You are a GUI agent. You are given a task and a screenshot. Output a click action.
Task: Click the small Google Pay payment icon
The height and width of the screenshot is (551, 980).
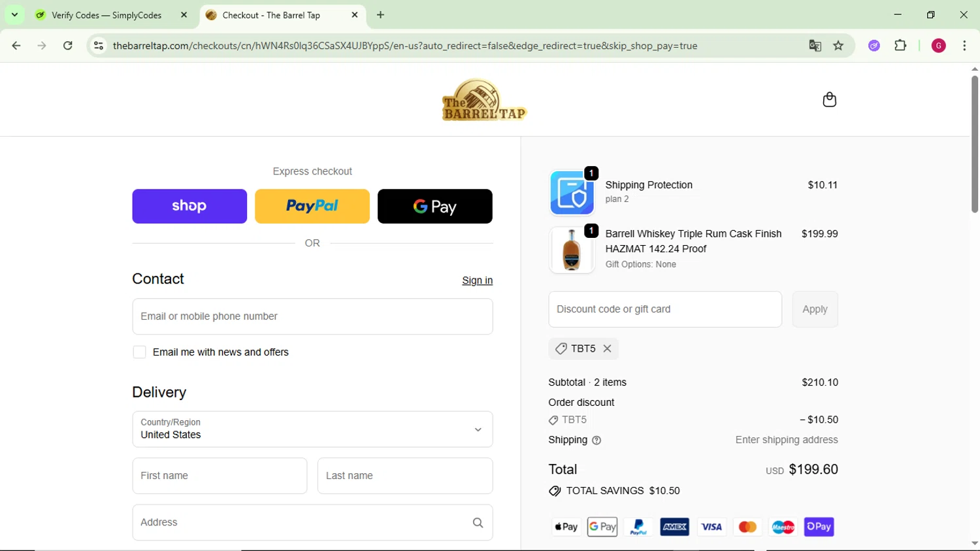click(x=602, y=527)
